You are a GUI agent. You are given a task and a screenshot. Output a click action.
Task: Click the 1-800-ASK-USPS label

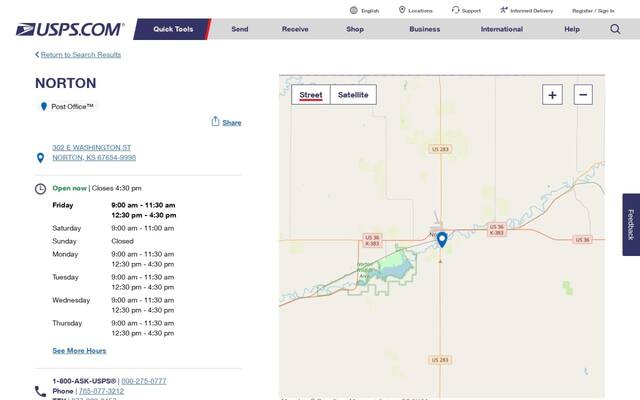click(x=84, y=381)
